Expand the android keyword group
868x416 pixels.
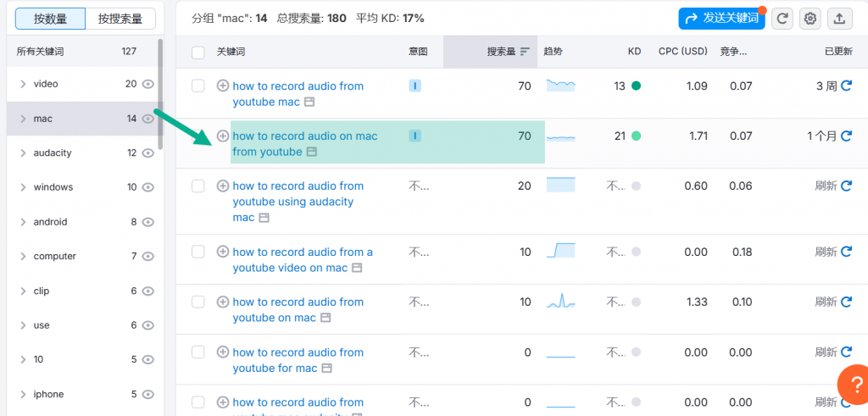(23, 222)
